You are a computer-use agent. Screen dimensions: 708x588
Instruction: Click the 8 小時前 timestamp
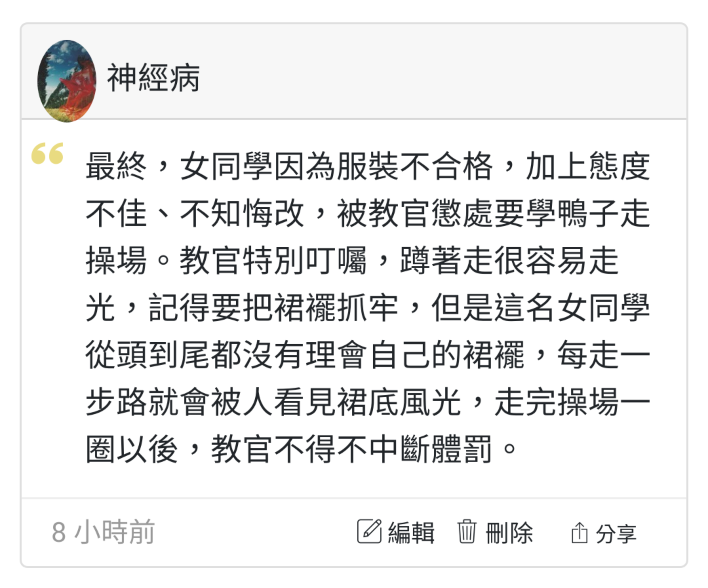tap(103, 532)
